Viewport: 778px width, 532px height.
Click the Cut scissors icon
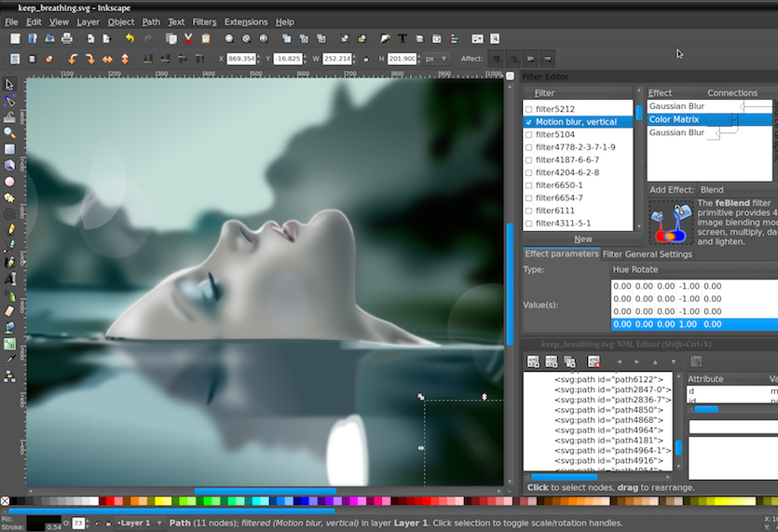(188, 39)
